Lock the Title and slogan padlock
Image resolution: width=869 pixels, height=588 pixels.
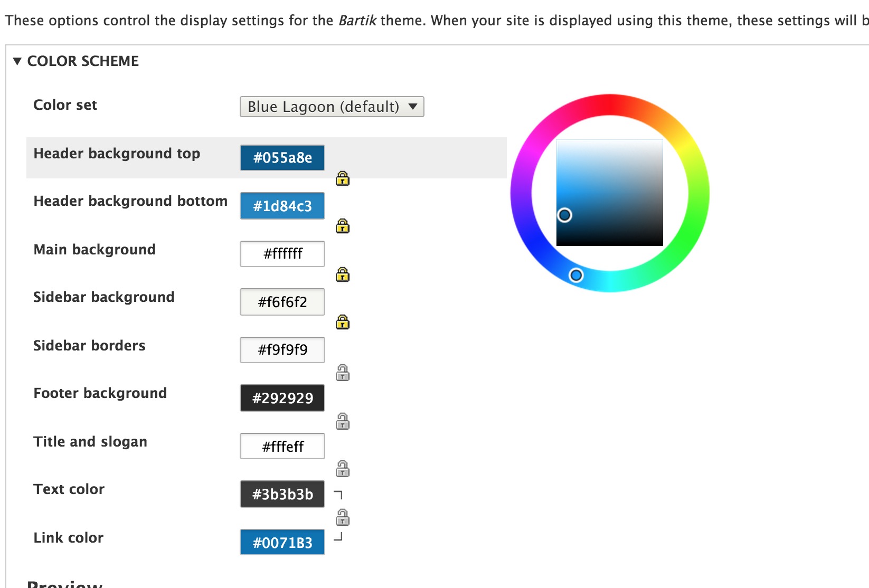click(x=342, y=469)
